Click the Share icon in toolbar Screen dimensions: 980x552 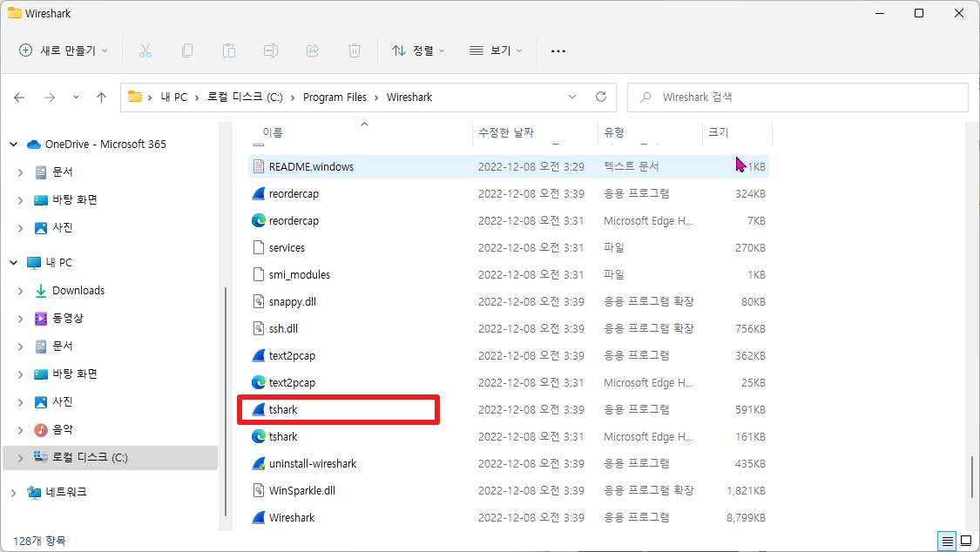[313, 50]
